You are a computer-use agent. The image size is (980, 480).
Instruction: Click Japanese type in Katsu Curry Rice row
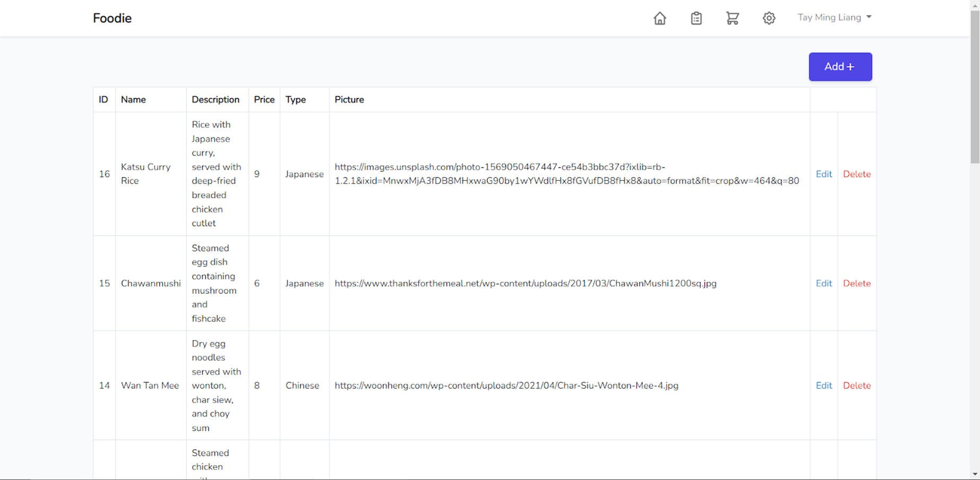point(304,174)
